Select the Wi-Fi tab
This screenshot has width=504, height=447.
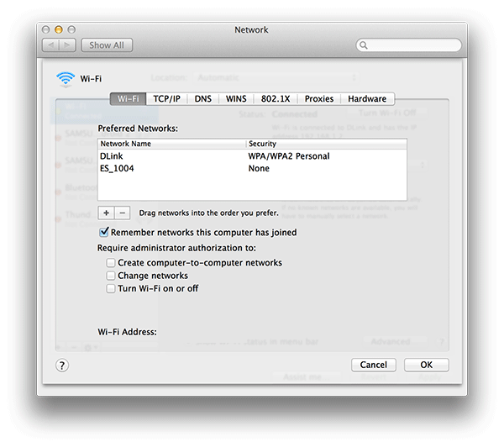click(x=128, y=98)
